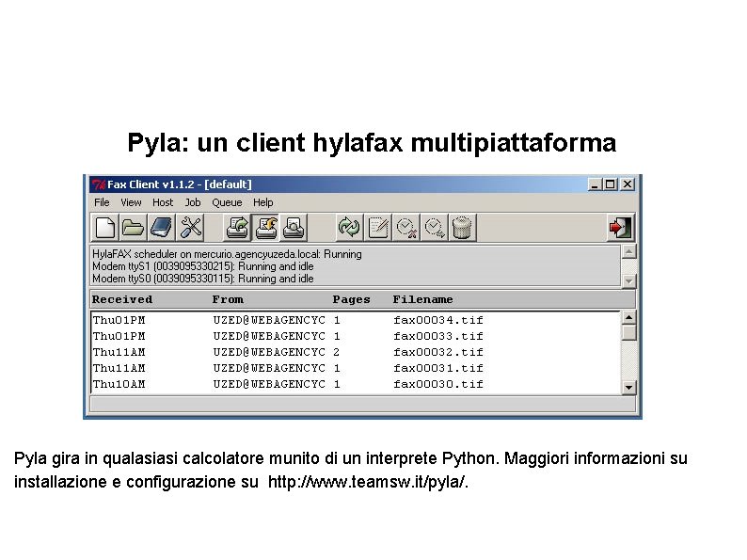Minimize the Fax Client window

click(594, 184)
